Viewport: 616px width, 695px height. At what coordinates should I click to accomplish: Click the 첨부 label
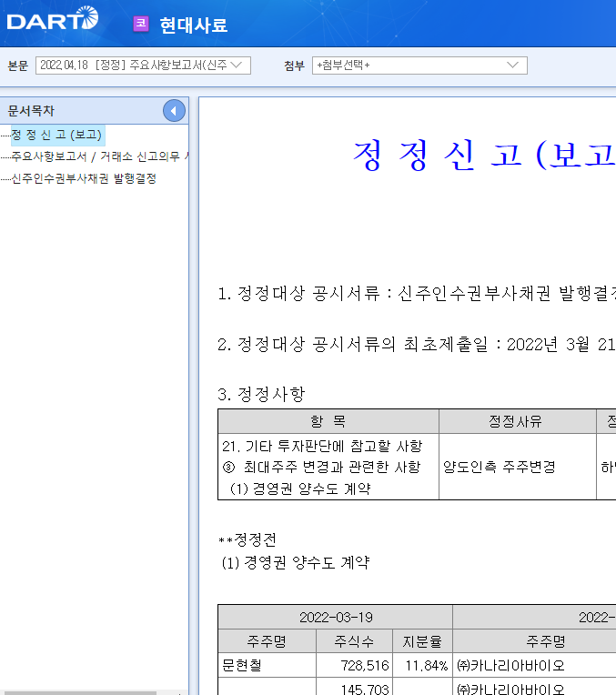(x=295, y=66)
